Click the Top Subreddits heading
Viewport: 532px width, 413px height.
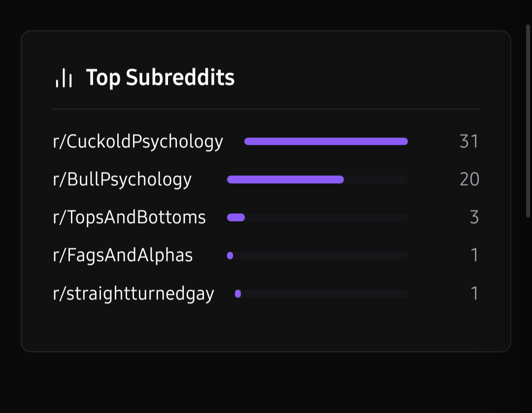160,78
